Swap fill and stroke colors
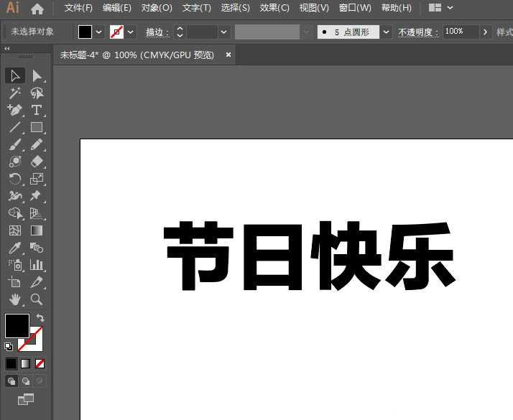This screenshot has height=420, width=513. 40,318
